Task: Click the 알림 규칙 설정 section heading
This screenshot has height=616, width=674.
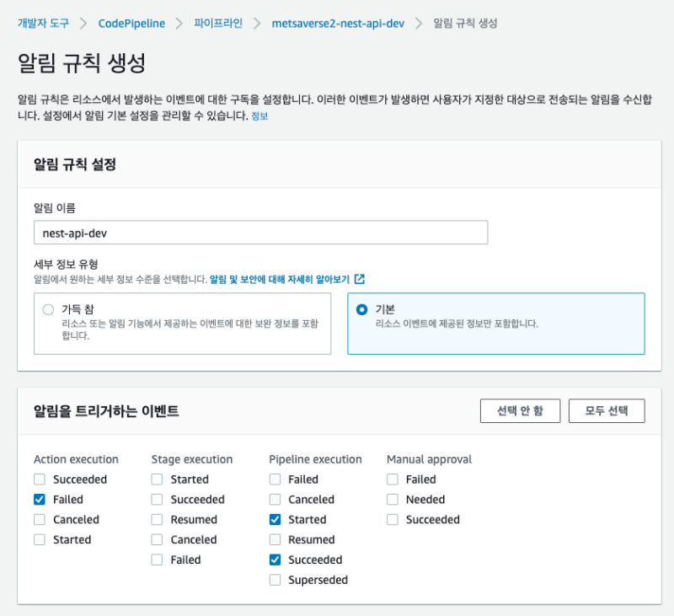Action: click(x=75, y=164)
